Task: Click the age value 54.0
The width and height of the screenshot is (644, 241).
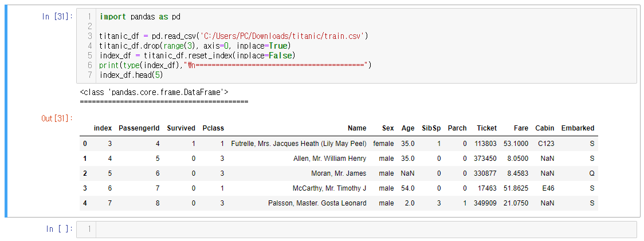Action: pyautogui.click(x=408, y=188)
